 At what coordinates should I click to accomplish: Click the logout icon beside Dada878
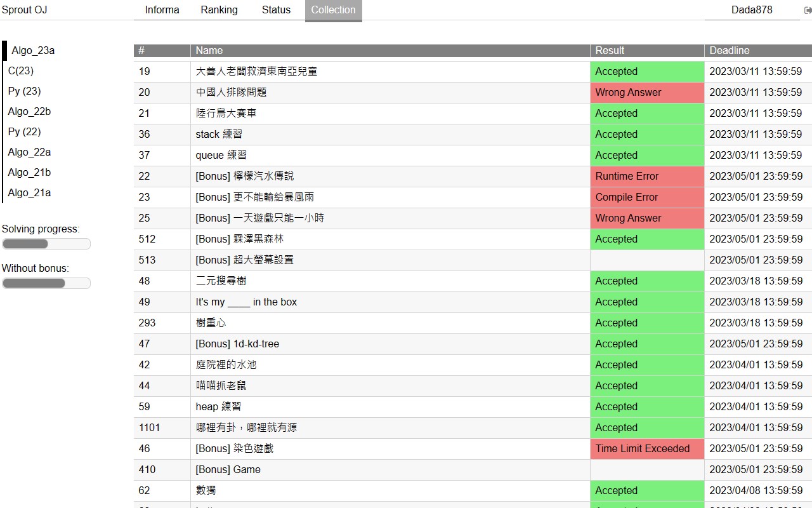coord(808,10)
